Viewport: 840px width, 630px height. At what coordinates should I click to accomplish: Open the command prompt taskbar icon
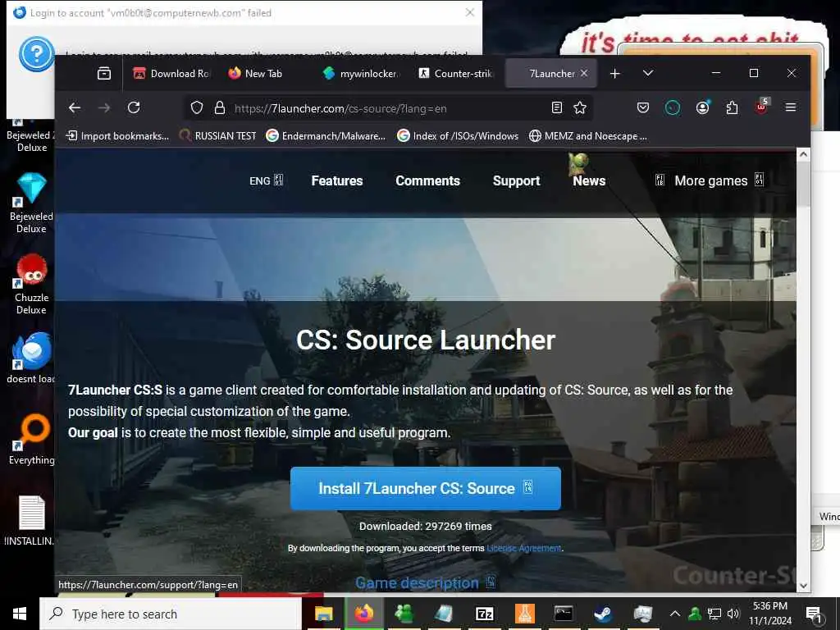(564, 614)
